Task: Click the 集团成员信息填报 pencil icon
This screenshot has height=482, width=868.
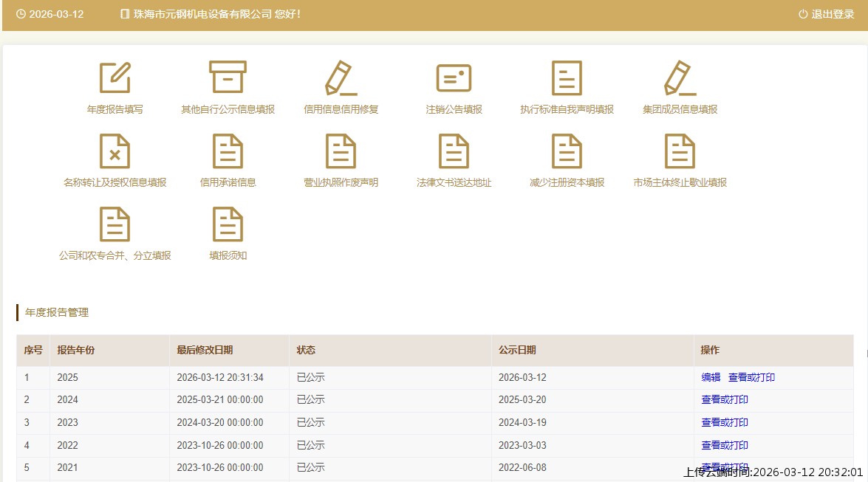Action: tap(680, 78)
